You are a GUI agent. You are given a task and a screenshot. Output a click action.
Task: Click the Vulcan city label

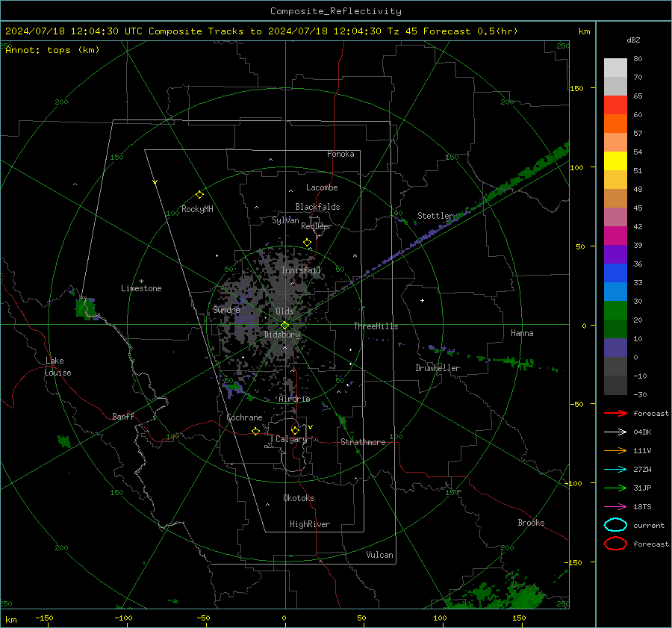click(379, 555)
